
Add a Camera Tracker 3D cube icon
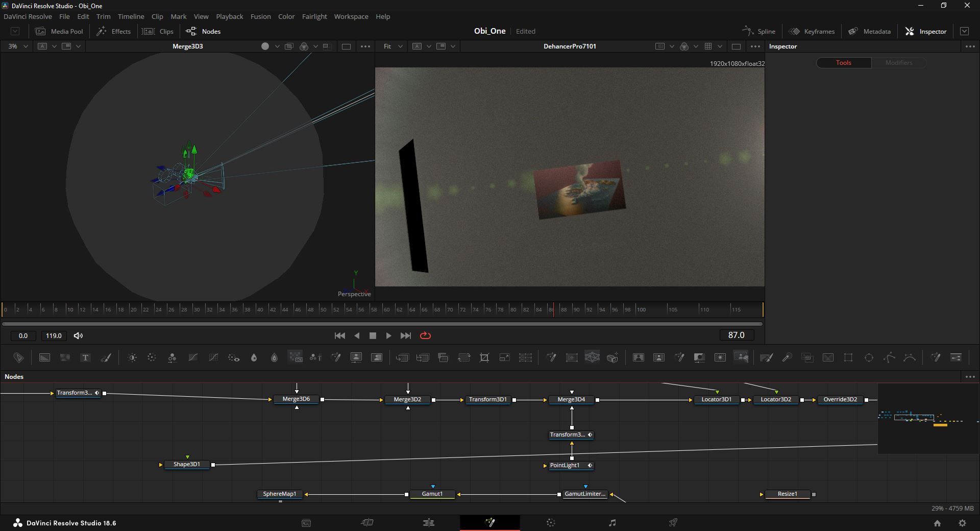point(612,358)
